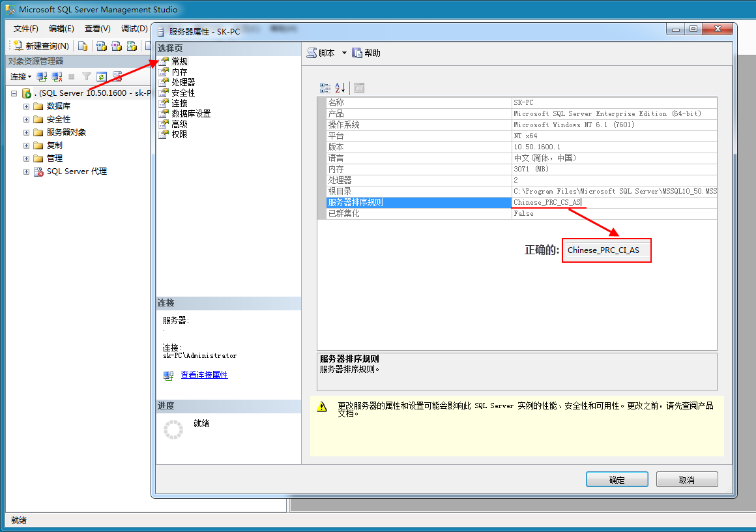Click the disconnect server icon in Object Explorer
Screen dimensions: 756x532
coord(57,77)
